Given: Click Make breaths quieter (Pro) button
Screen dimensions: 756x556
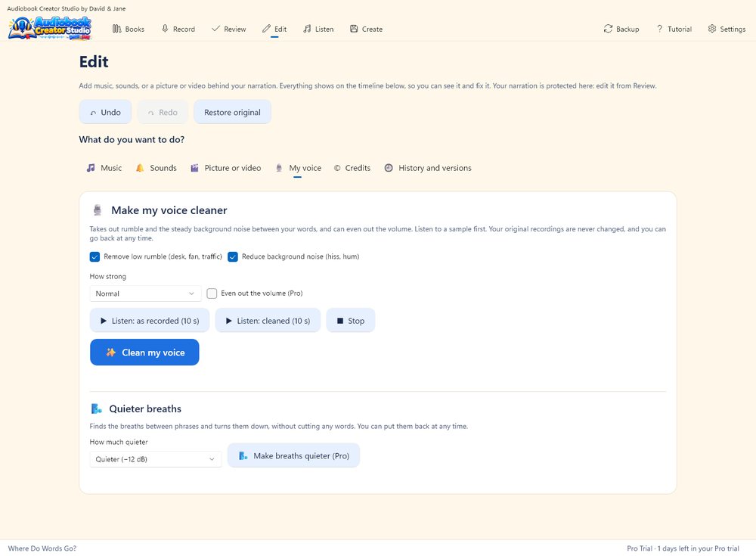Looking at the screenshot, I should 293,455.
